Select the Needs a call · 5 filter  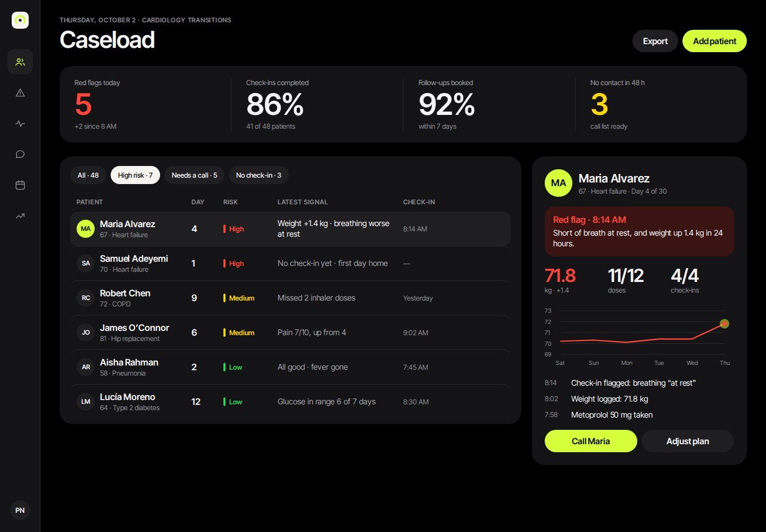coord(194,175)
